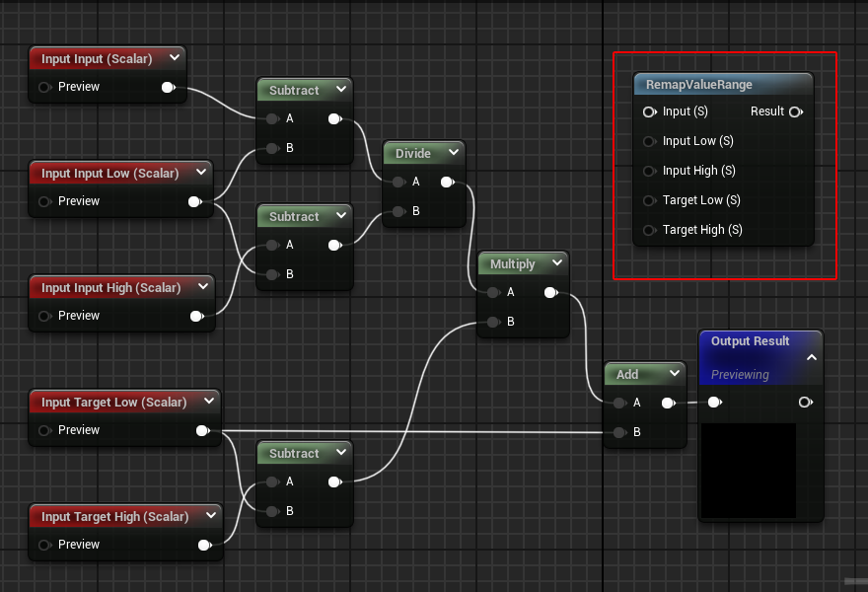Click the Multiply node's output pin
Image resolution: width=868 pixels, height=592 pixels.
[549, 292]
